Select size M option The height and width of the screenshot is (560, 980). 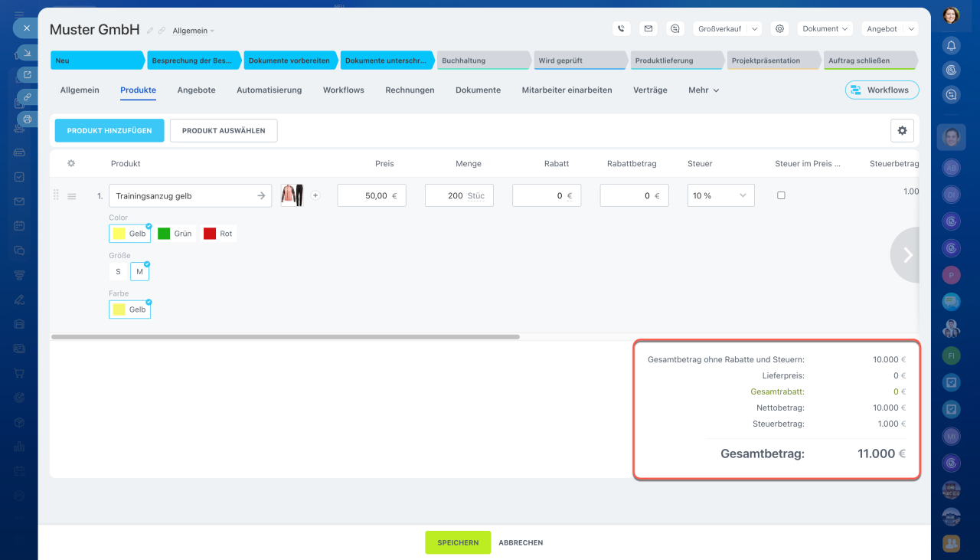pos(139,271)
